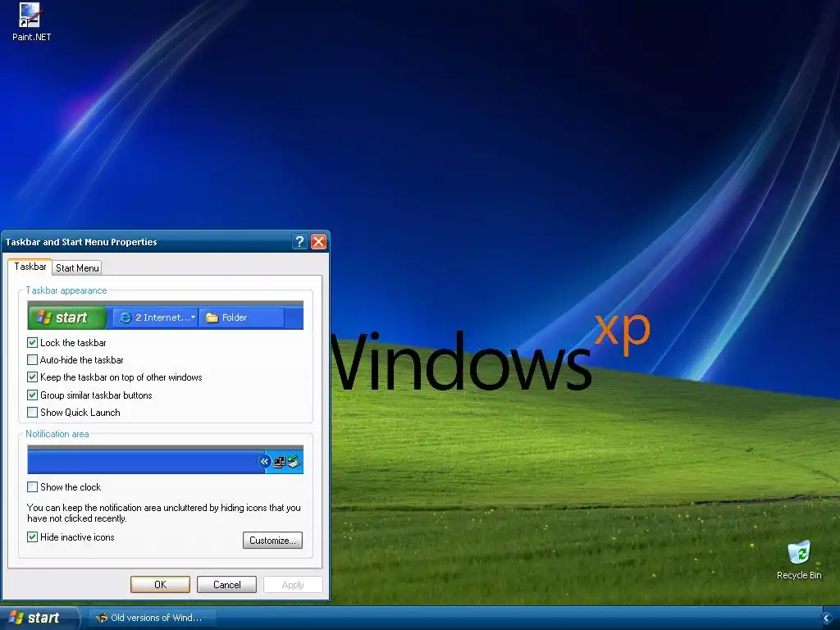This screenshot has height=630, width=840.
Task: Click the Cancel button
Action: [x=226, y=584]
